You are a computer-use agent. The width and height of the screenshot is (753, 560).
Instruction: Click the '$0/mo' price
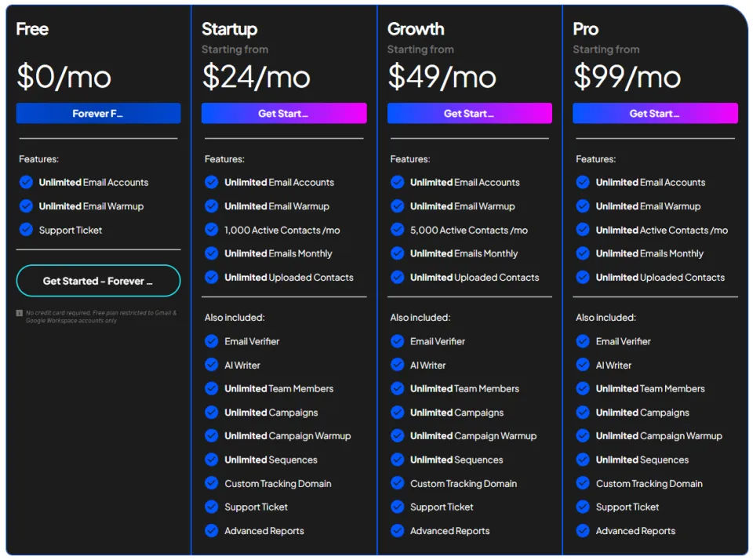point(64,76)
